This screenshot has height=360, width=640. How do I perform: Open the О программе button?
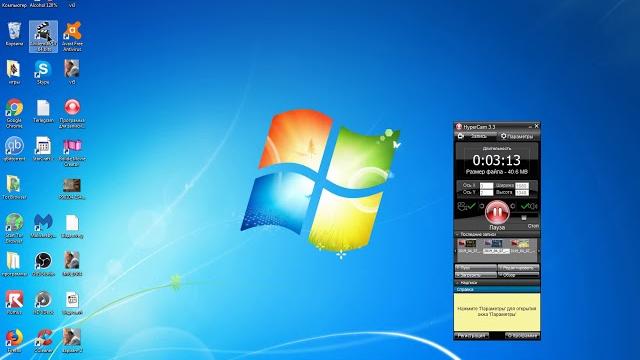522,336
